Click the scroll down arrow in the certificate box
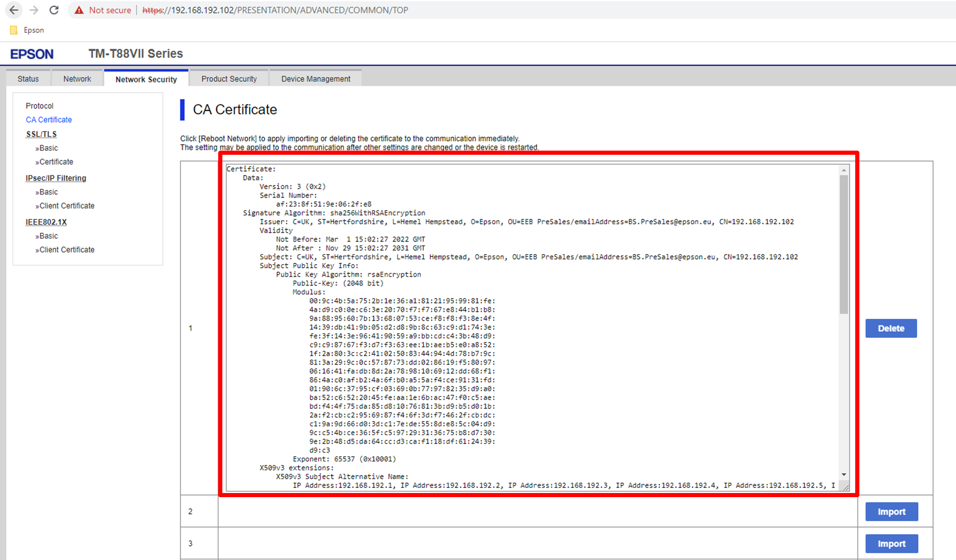Screen dimensions: 956x560 (844, 475)
